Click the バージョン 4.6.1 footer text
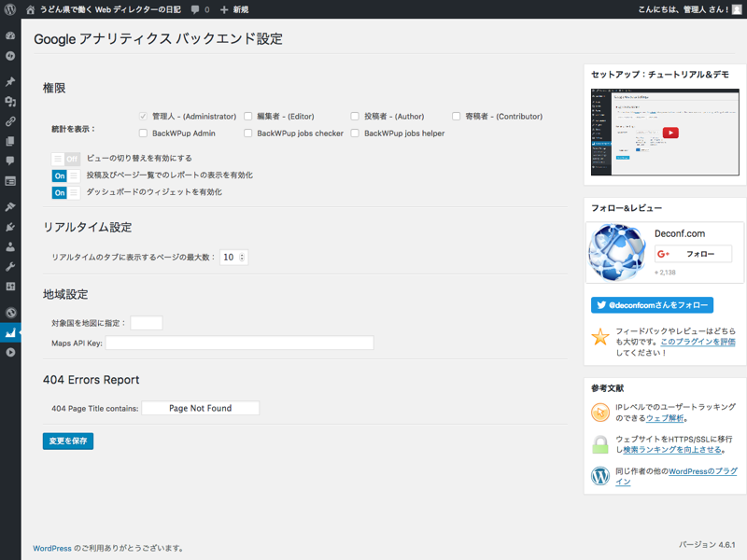 707,544
